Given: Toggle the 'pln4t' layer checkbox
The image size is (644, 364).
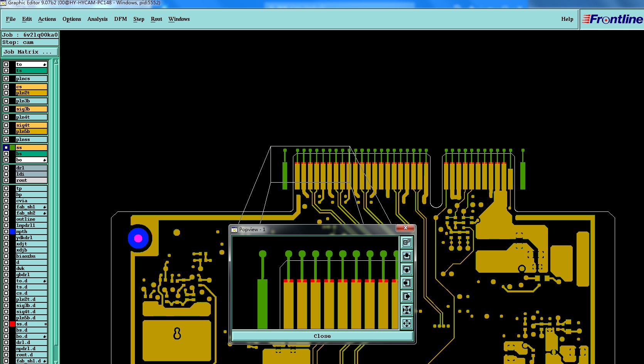Looking at the screenshot, I should 6,117.
